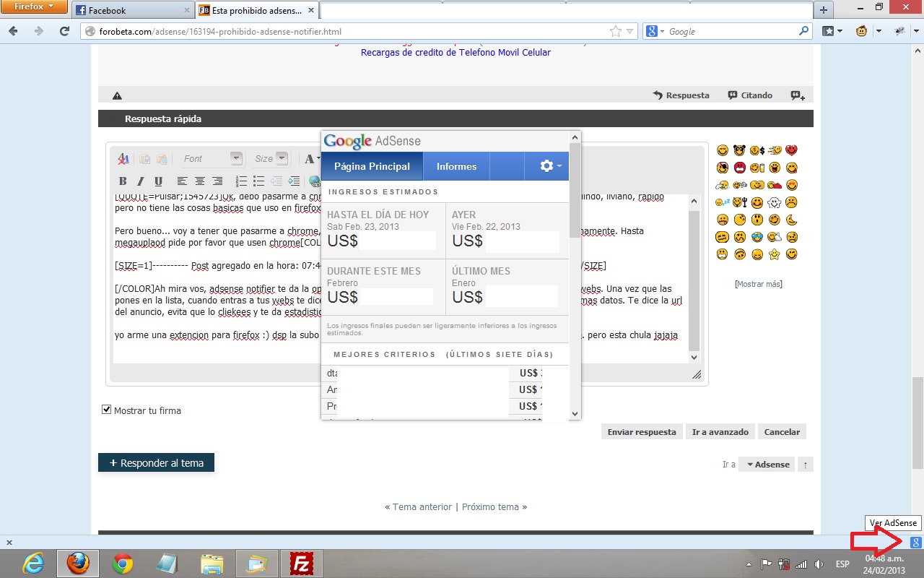Open Internet Explorer from the taskbar
This screenshot has height=578, width=924.
click(32, 564)
